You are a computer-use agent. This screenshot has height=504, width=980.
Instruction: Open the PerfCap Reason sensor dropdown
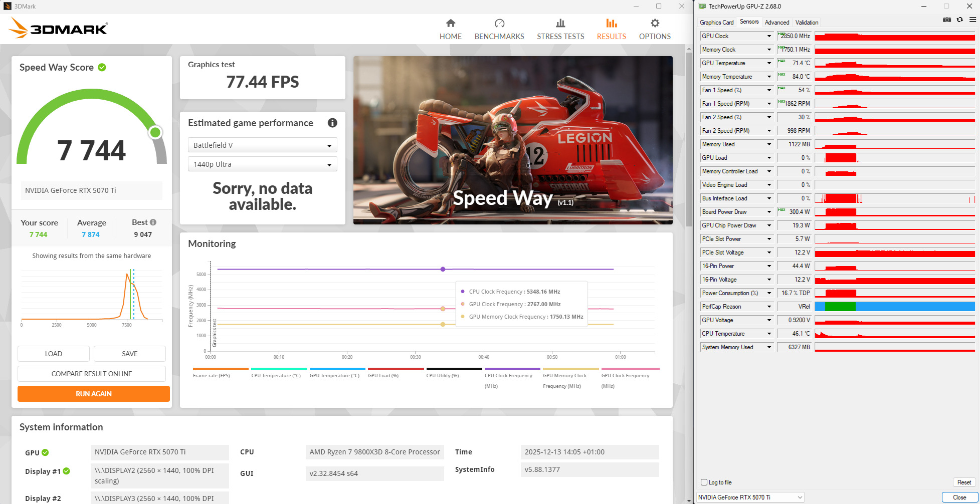pyautogui.click(x=769, y=307)
